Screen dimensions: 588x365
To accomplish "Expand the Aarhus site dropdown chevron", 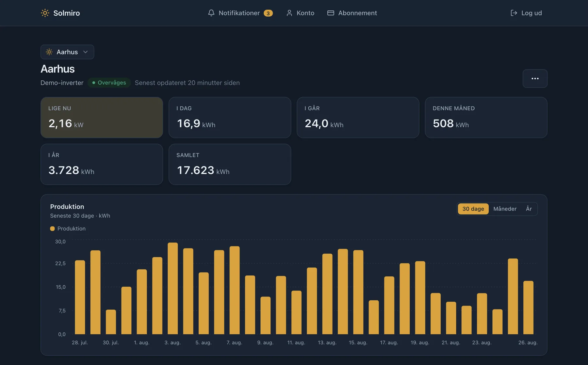I will tap(86, 52).
